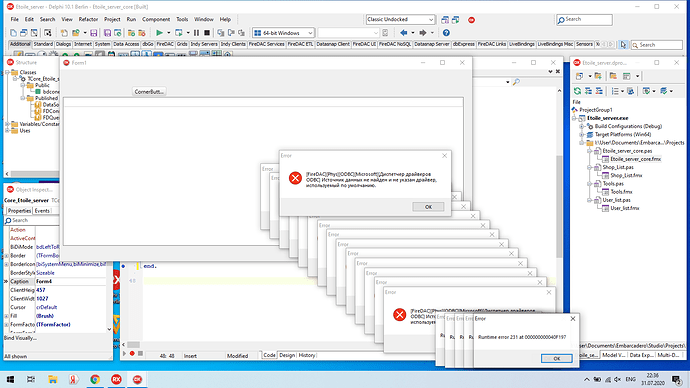
Task: Open the 64-bit Windows platform dropdown
Action: [x=283, y=33]
